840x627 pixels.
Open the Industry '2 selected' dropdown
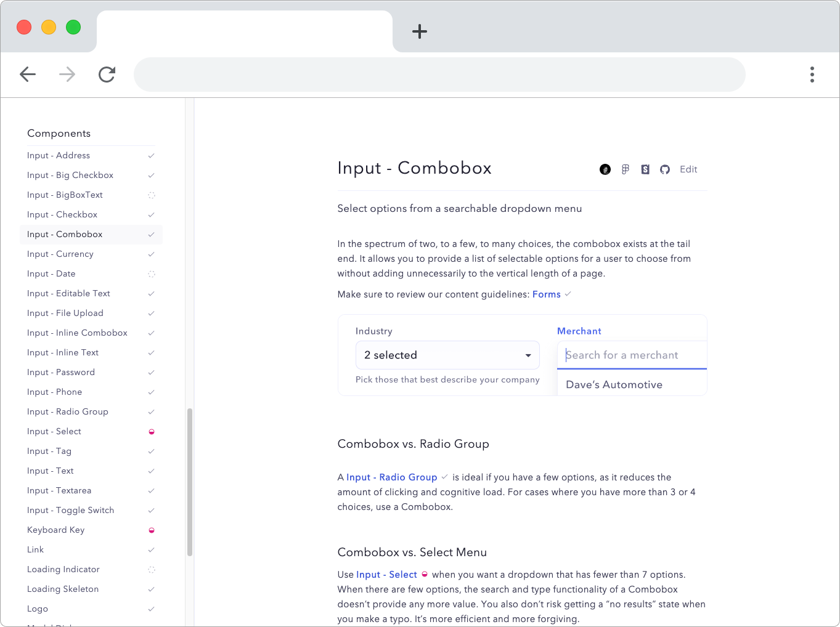pyautogui.click(x=447, y=355)
